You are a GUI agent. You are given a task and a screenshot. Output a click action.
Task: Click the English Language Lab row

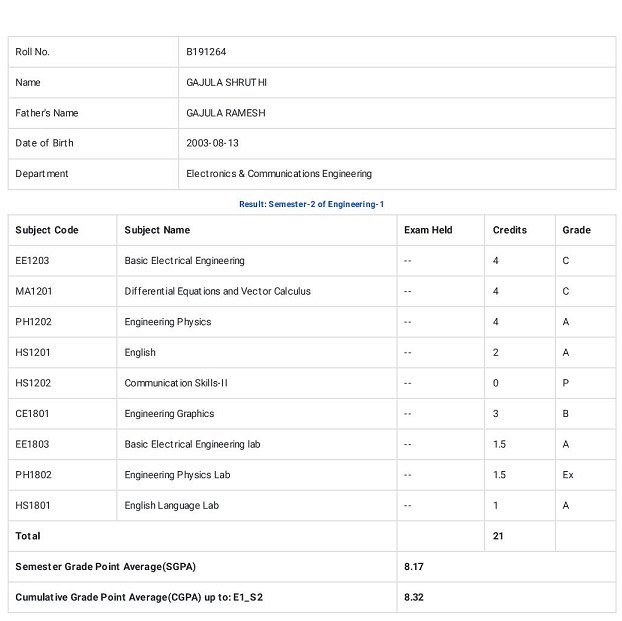coord(312,506)
